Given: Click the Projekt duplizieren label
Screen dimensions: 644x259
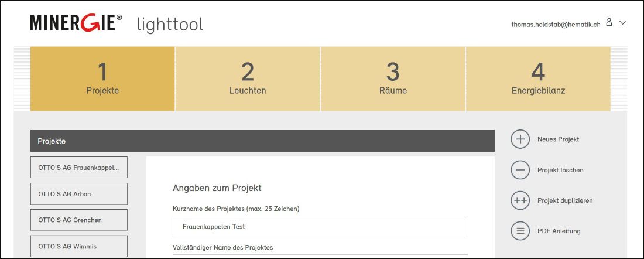Looking at the screenshot, I should point(565,200).
